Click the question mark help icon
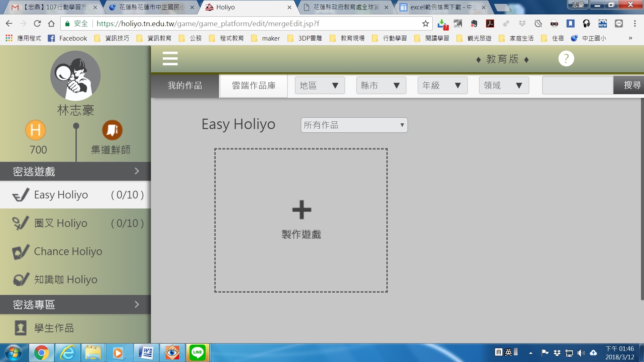 pyautogui.click(x=566, y=59)
